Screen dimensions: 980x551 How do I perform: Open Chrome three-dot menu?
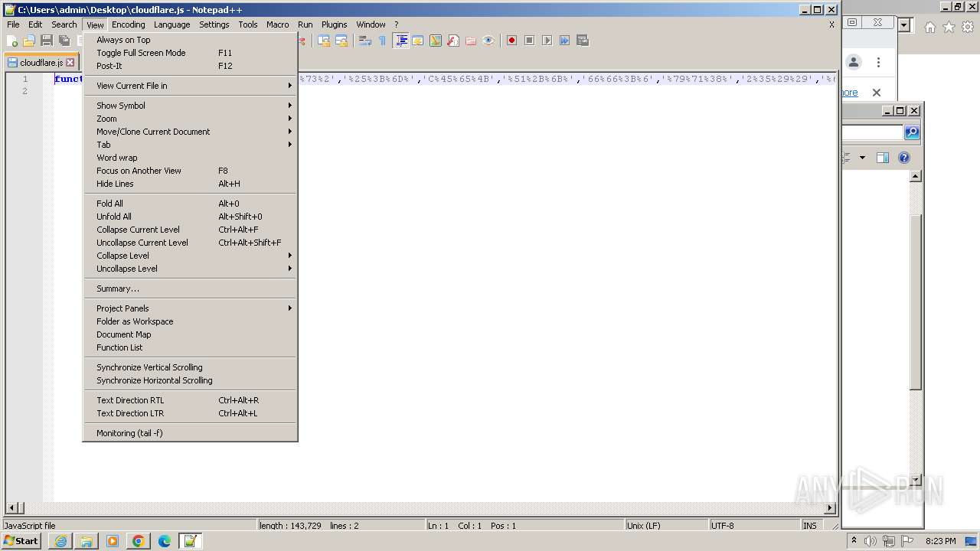click(x=878, y=62)
